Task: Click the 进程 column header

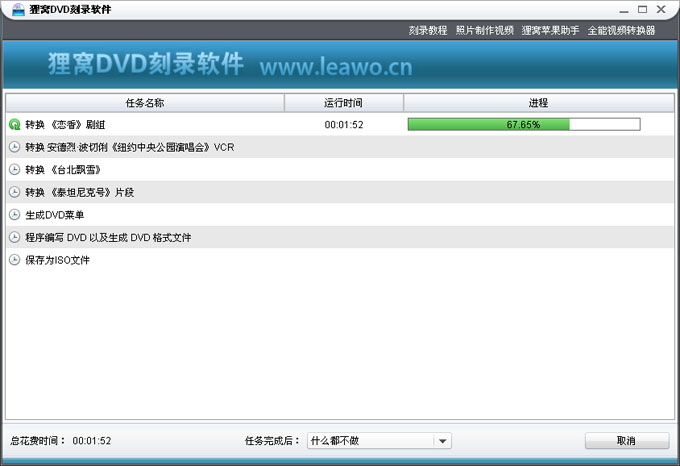Action: pyautogui.click(x=539, y=103)
